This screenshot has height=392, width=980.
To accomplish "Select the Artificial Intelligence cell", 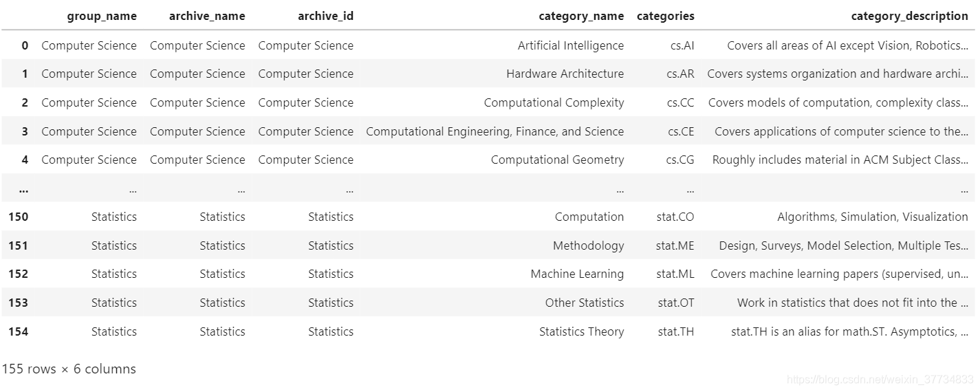I will pyautogui.click(x=571, y=45).
